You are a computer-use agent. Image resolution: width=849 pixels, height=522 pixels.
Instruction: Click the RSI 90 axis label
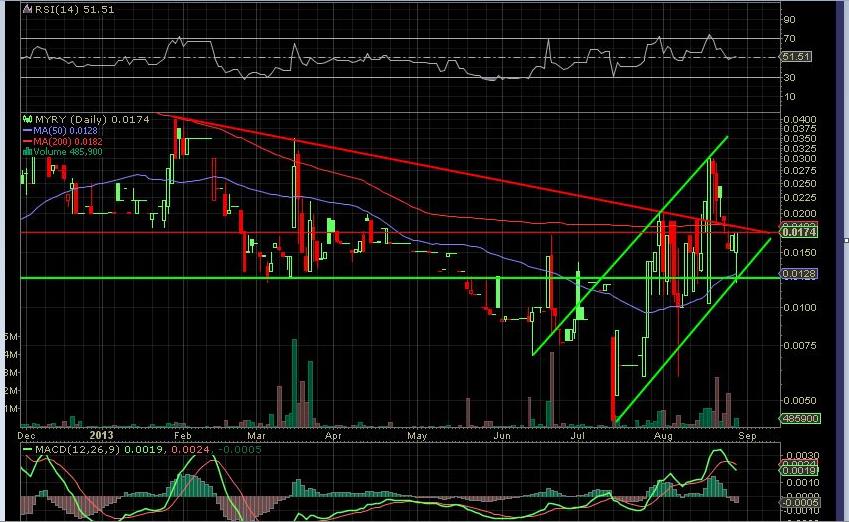click(x=789, y=19)
